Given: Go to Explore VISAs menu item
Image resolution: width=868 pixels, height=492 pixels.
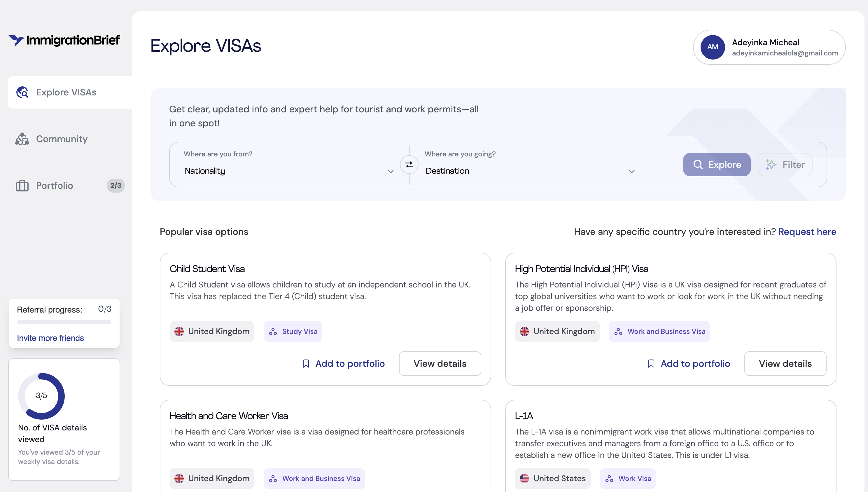Looking at the screenshot, I should pos(66,92).
